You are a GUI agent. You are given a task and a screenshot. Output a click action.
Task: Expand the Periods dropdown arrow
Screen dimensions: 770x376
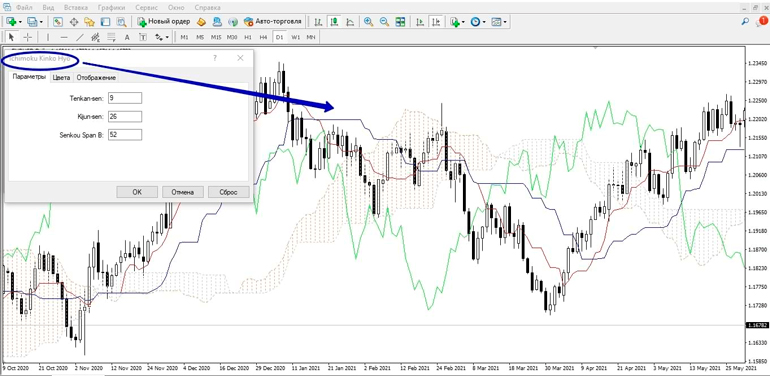point(484,22)
